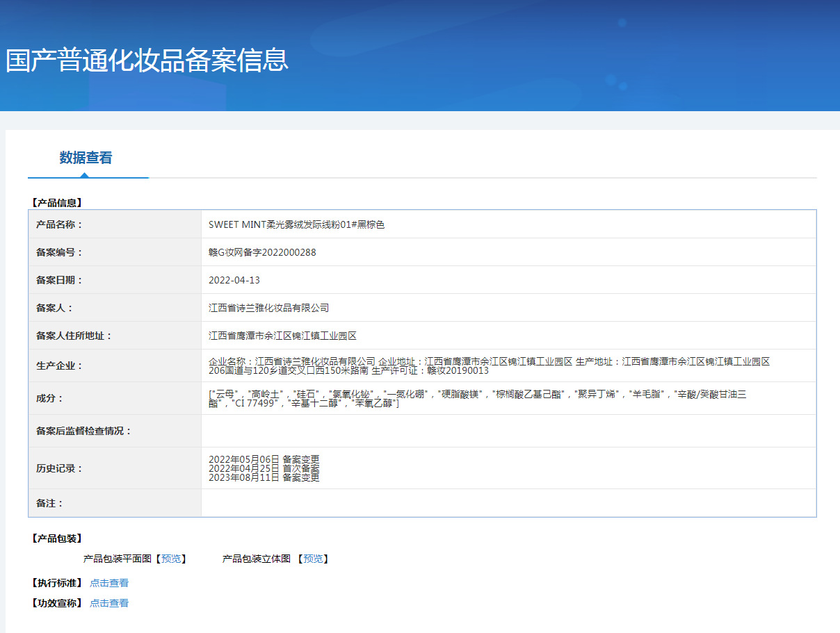
Task: Click the 备注 row label
Action: [49, 503]
